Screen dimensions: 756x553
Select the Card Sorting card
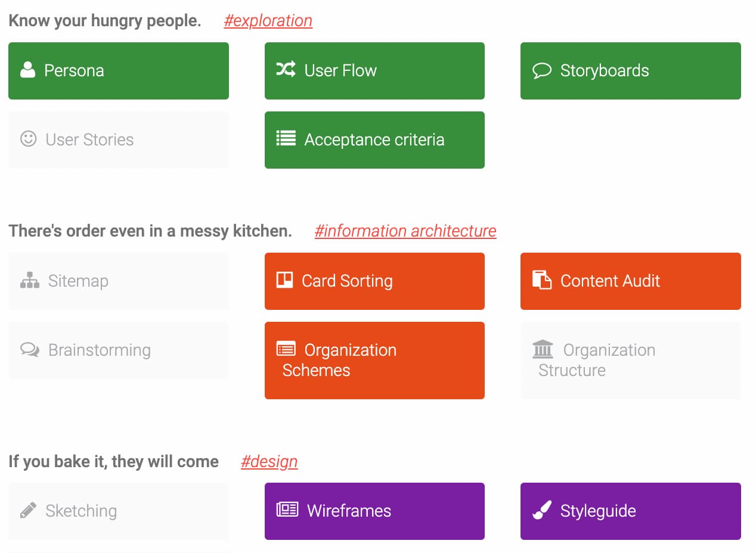coord(374,281)
